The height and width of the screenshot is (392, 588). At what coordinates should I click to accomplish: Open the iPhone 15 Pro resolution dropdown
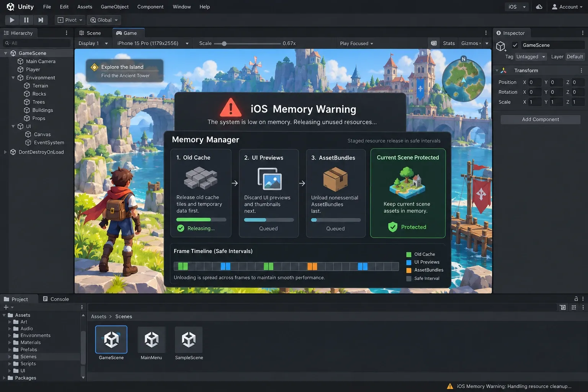point(153,43)
